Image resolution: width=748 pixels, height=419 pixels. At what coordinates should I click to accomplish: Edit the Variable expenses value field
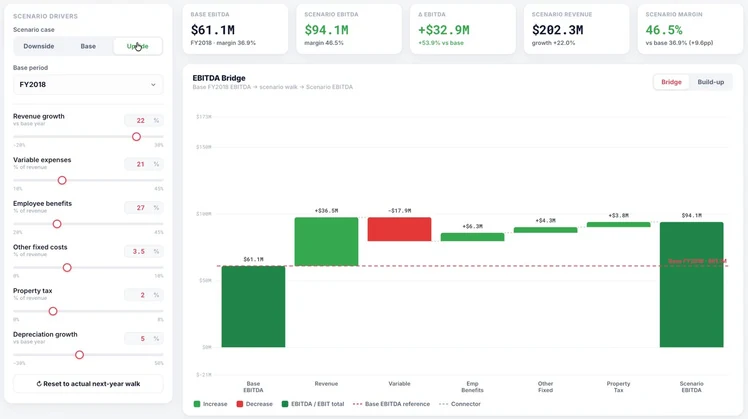[x=143, y=164]
